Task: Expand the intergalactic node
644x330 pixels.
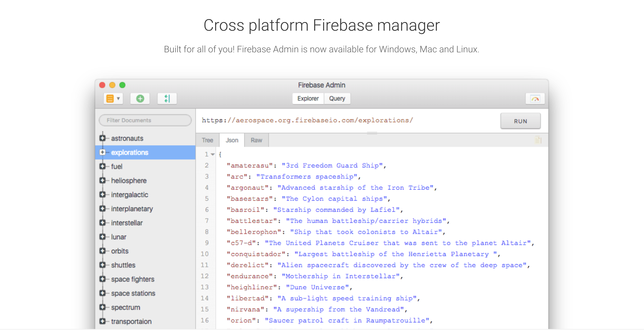Action: [102, 194]
